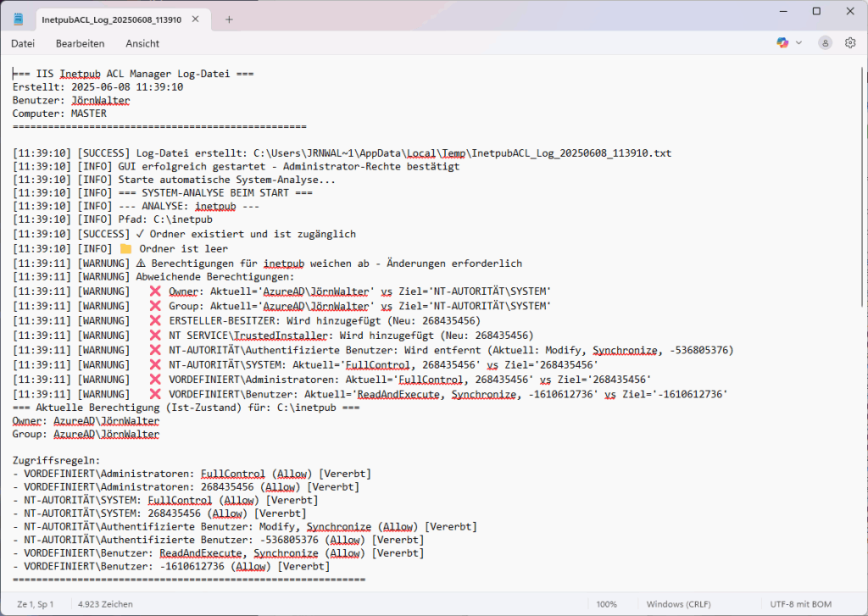The image size is (868, 616).
Task: Open Notepad settings gear icon
Action: 850,42
